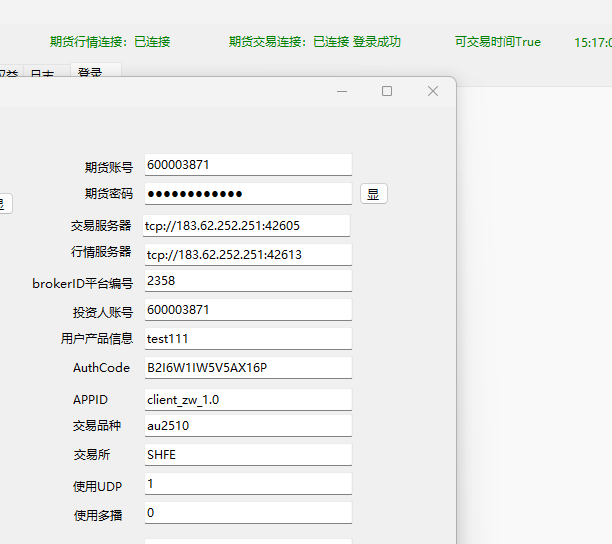The height and width of the screenshot is (544, 612).
Task: Select the 行情服务器 address field
Action: (x=248, y=255)
